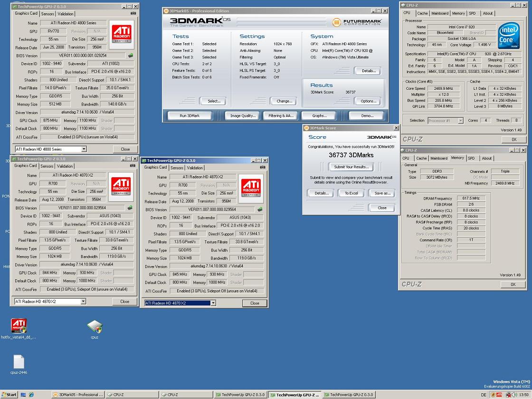The width and height of the screenshot is (532, 399).
Task: Click the Run 3DMark button
Action: click(x=190, y=116)
